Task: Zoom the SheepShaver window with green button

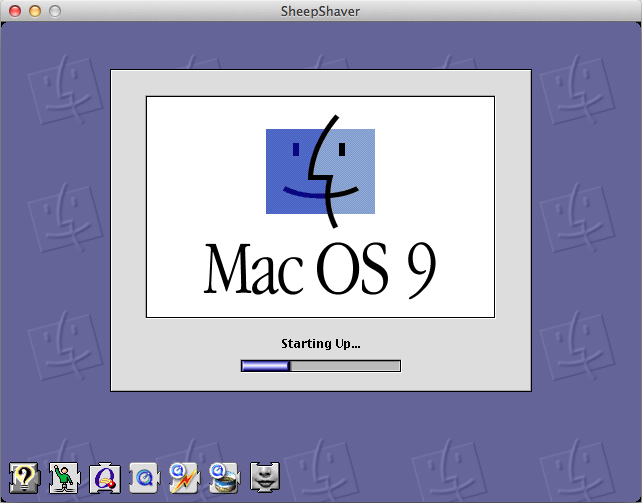Action: [55, 11]
